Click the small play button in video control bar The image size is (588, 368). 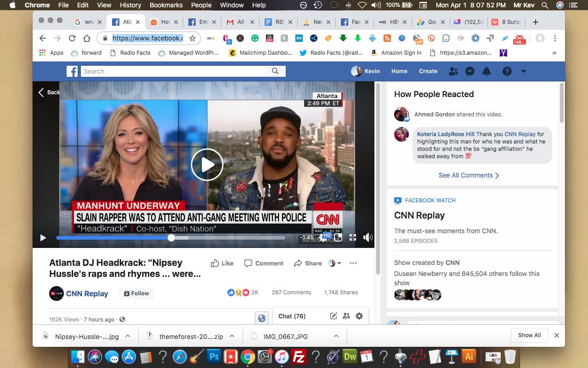point(43,238)
